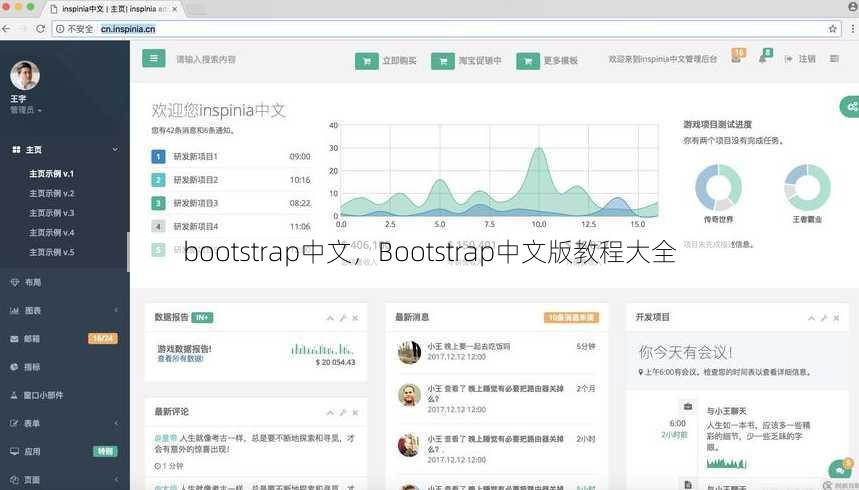The image size is (859, 490).
Task: Open the browser three-dot menu
Action: pos(852,29)
